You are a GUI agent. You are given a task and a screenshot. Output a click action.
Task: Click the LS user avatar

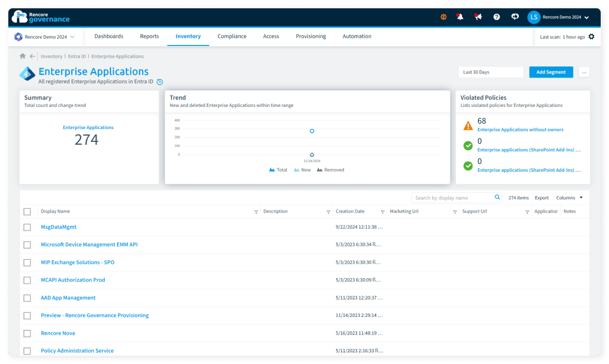click(534, 17)
